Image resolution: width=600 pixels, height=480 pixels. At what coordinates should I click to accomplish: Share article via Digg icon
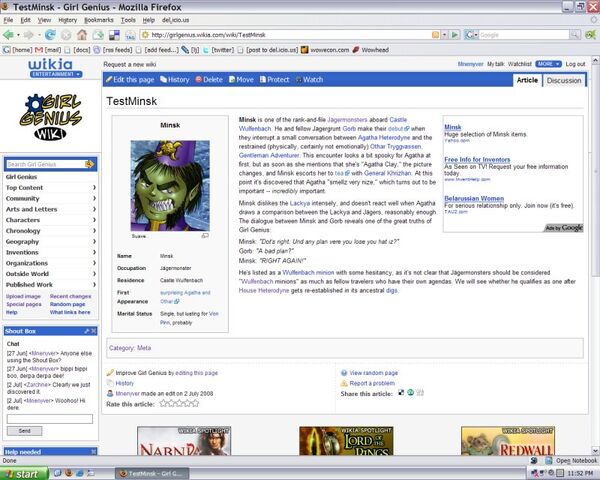tap(420, 392)
